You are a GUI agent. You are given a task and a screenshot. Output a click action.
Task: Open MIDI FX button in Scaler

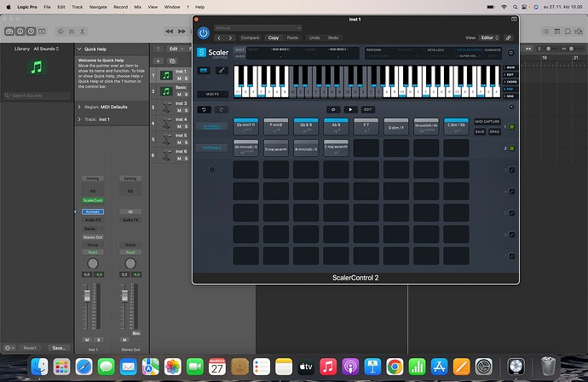point(212,94)
